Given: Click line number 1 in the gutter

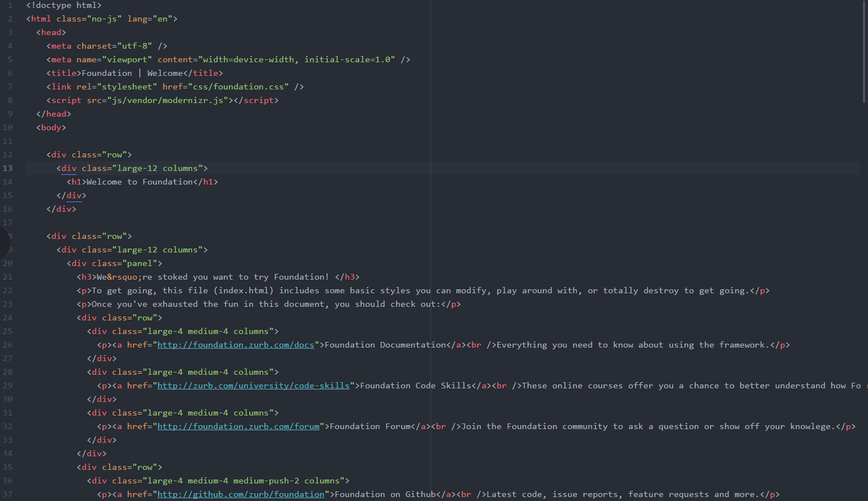Looking at the screenshot, I should click(10, 5).
